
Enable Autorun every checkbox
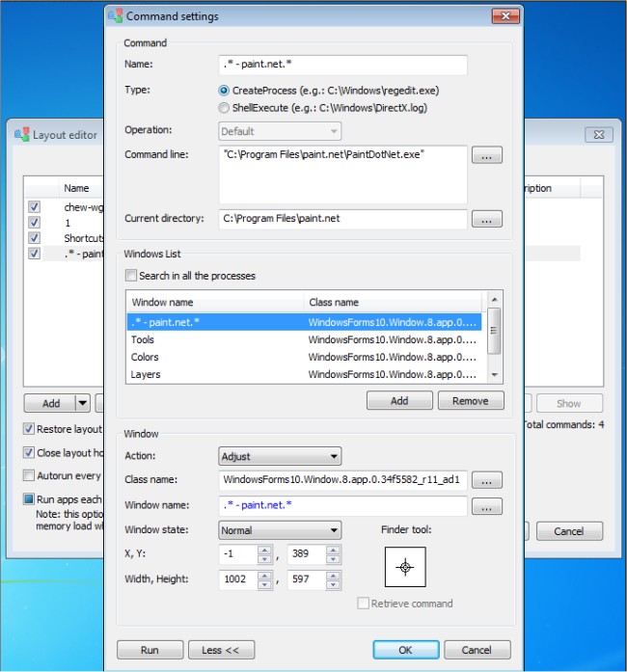click(28, 475)
